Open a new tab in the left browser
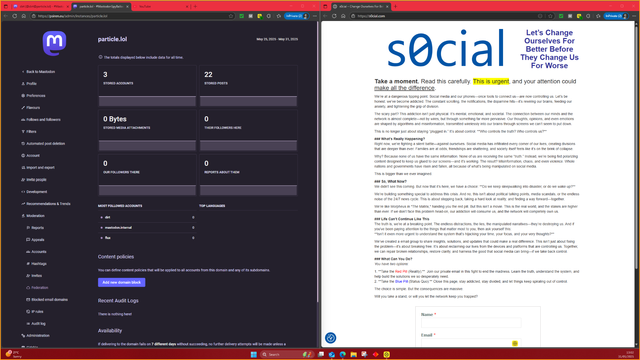The width and height of the screenshot is (640, 360). coord(195,7)
